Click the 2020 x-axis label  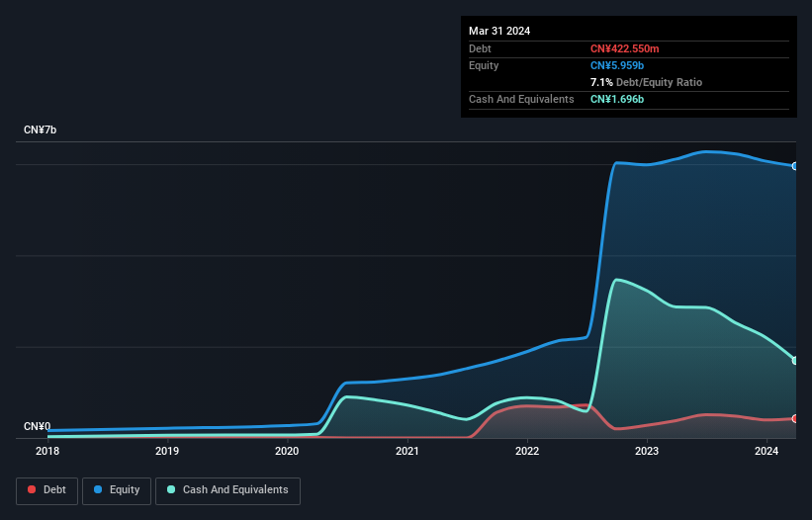point(287,451)
